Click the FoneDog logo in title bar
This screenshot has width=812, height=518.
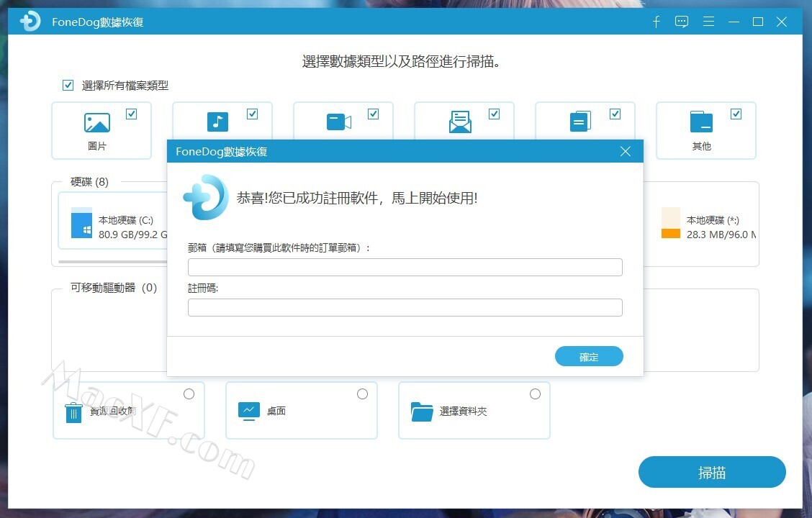[x=30, y=21]
